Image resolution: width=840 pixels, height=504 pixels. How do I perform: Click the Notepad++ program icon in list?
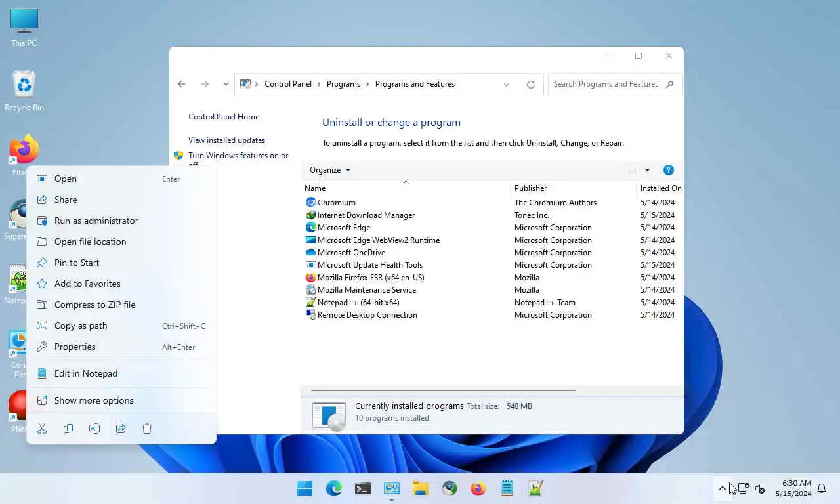click(x=311, y=303)
